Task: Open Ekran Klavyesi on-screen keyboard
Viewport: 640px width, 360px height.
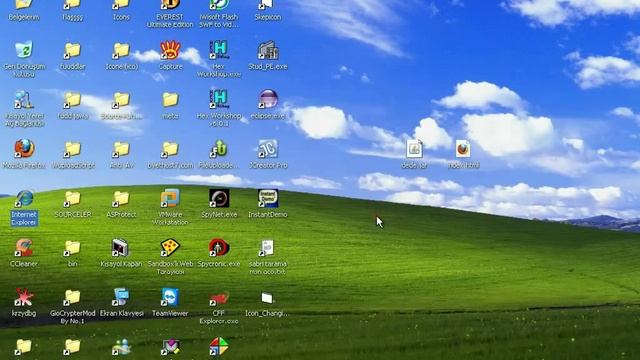Action: click(121, 297)
